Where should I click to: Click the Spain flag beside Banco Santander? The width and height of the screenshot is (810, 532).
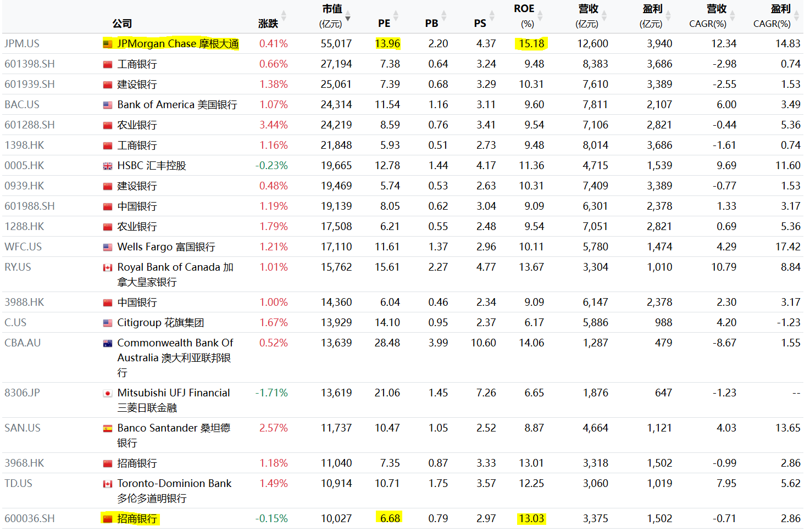108,428
